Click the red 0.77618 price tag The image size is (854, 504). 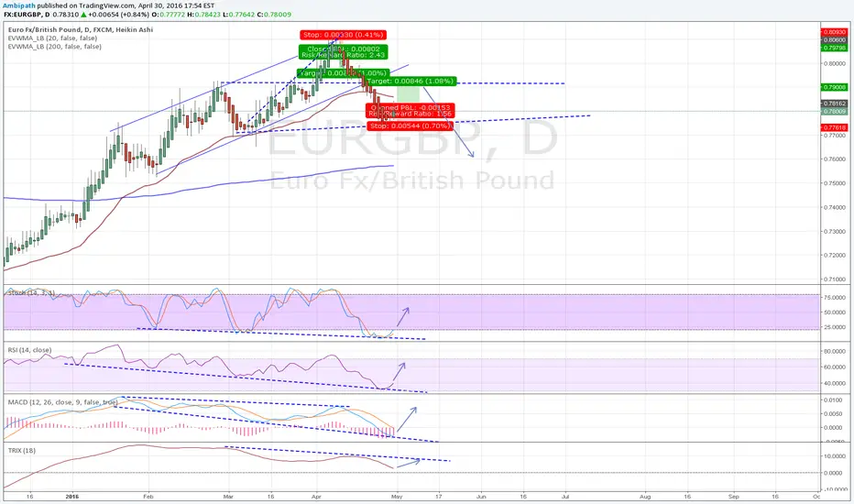tap(835, 127)
